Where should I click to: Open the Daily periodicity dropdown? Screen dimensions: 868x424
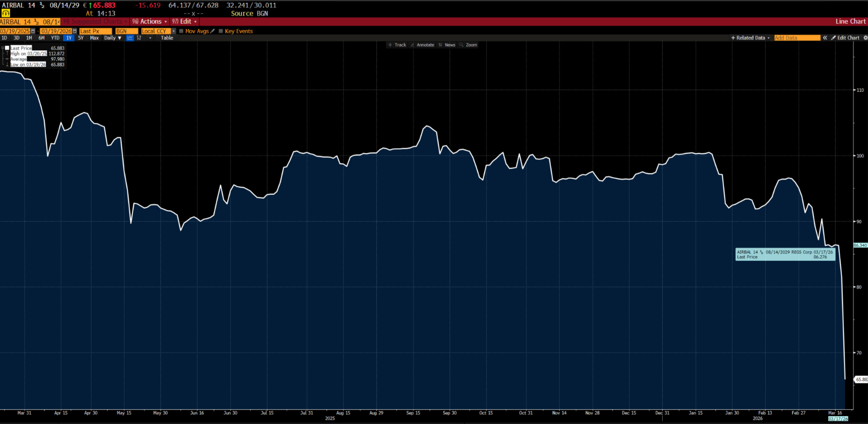tap(112, 38)
